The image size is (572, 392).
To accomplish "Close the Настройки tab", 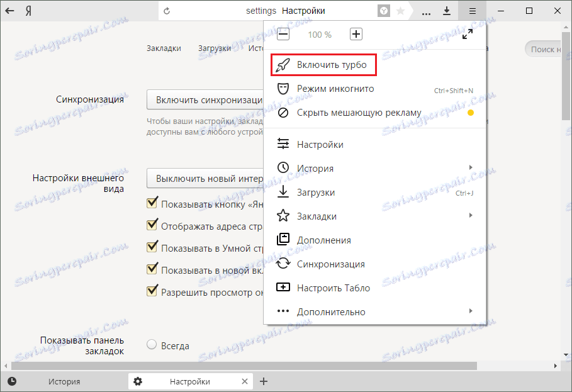I will click(245, 381).
